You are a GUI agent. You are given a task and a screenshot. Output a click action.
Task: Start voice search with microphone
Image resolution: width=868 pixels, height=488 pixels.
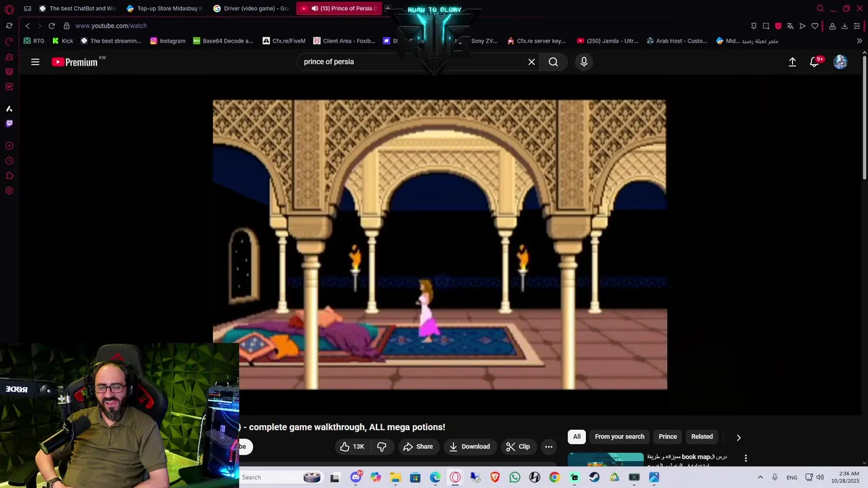584,62
